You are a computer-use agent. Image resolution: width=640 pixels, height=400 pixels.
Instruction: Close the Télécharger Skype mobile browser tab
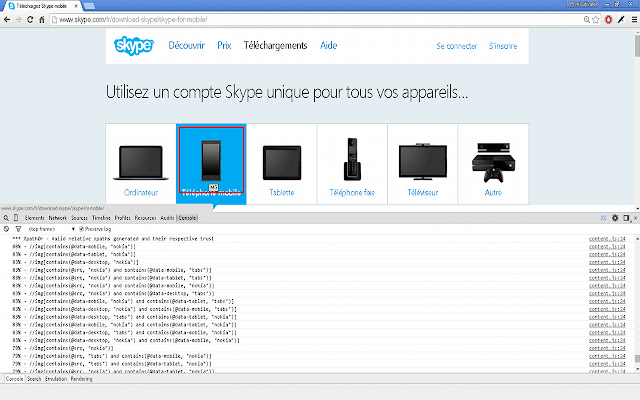click(x=76, y=6)
